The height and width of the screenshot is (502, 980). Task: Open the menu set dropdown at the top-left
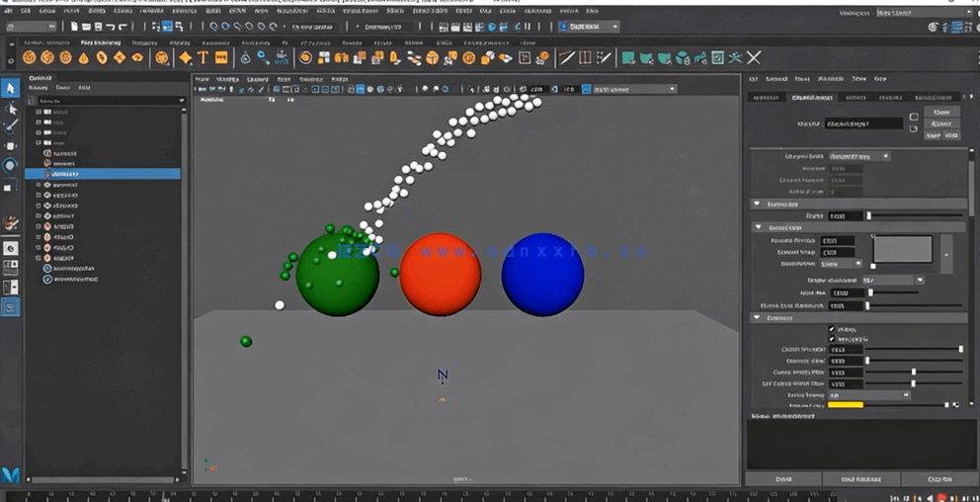pos(30,27)
